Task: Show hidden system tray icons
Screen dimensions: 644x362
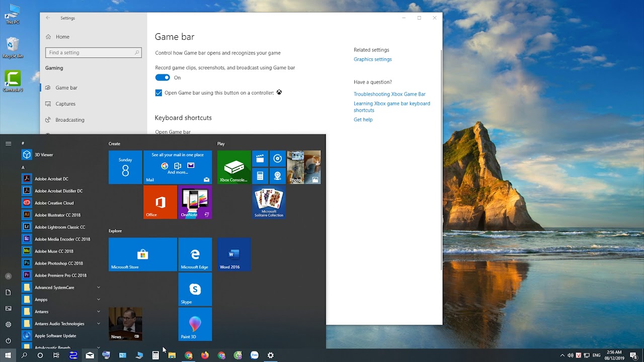Action: point(562,355)
